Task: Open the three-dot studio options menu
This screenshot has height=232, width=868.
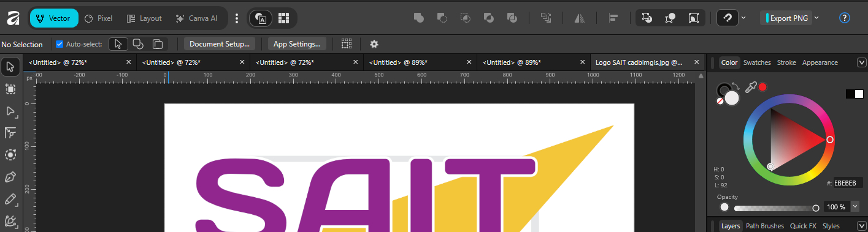Action: 237,18
